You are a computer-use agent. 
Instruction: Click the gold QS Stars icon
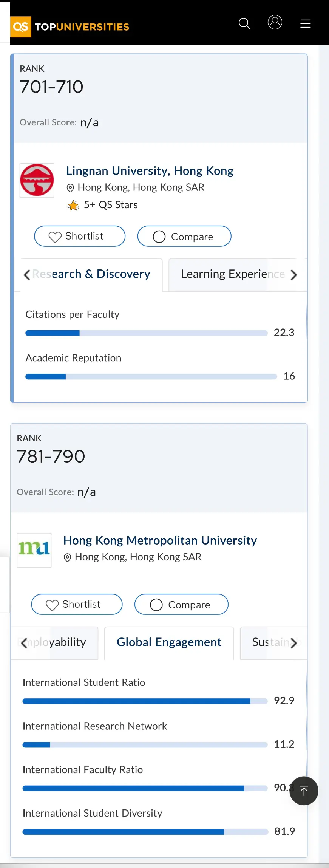pyautogui.click(x=73, y=205)
